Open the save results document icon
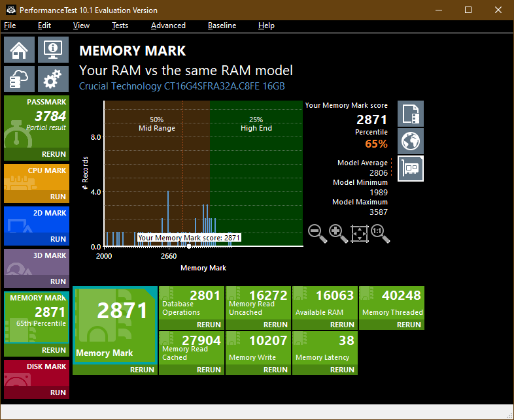This screenshot has width=514, height=420. [411, 114]
